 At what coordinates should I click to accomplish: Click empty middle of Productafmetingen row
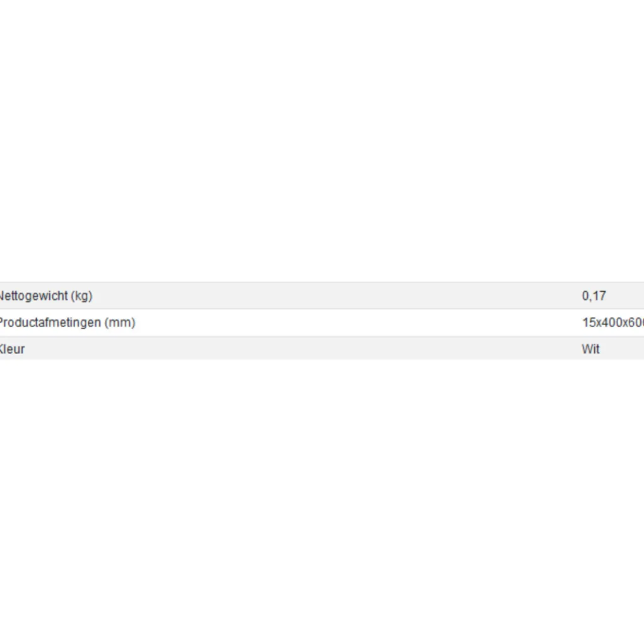tap(354, 323)
